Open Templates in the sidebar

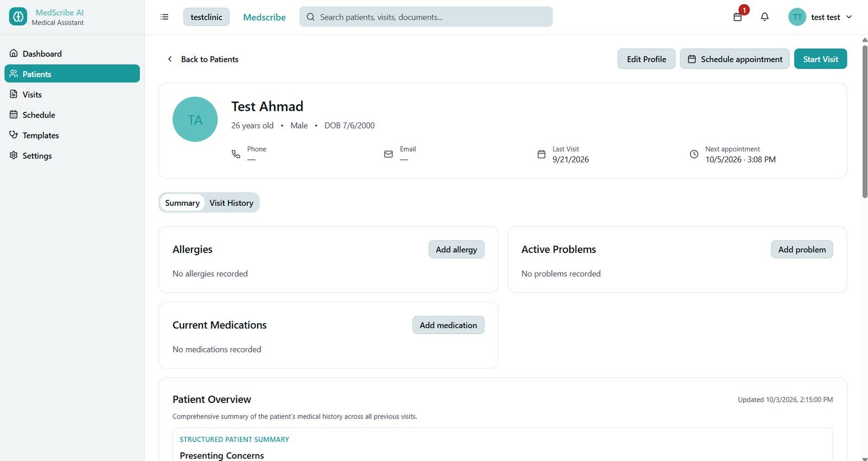point(72,135)
